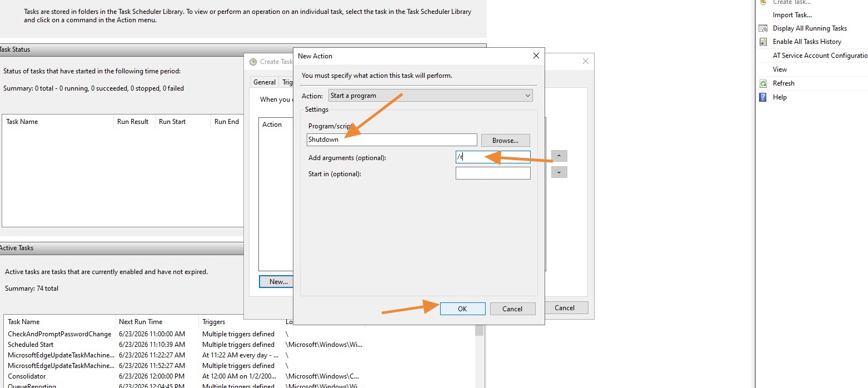Click the blue Help question mark icon

pos(763,97)
